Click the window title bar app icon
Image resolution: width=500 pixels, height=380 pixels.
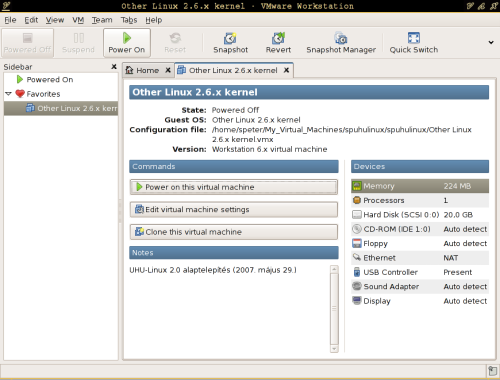click(x=6, y=6)
